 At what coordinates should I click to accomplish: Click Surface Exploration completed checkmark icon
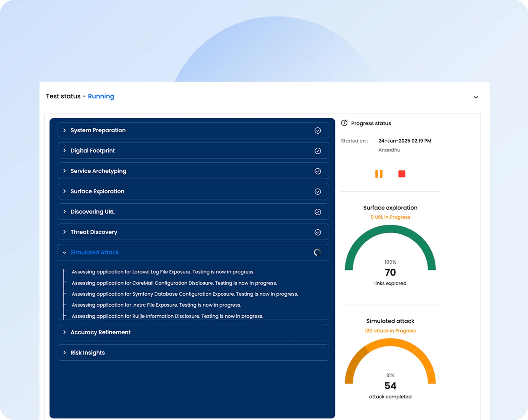[x=318, y=192]
